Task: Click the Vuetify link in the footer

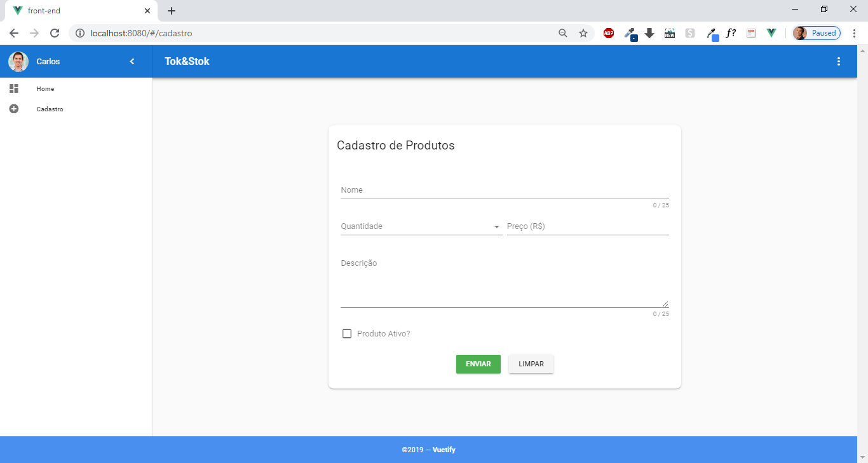Action: (x=444, y=450)
